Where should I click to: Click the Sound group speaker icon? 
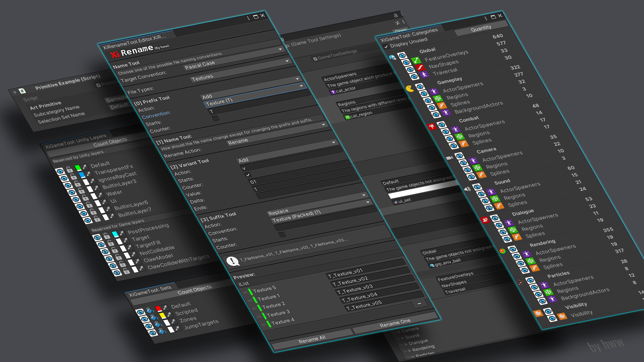tap(467, 189)
